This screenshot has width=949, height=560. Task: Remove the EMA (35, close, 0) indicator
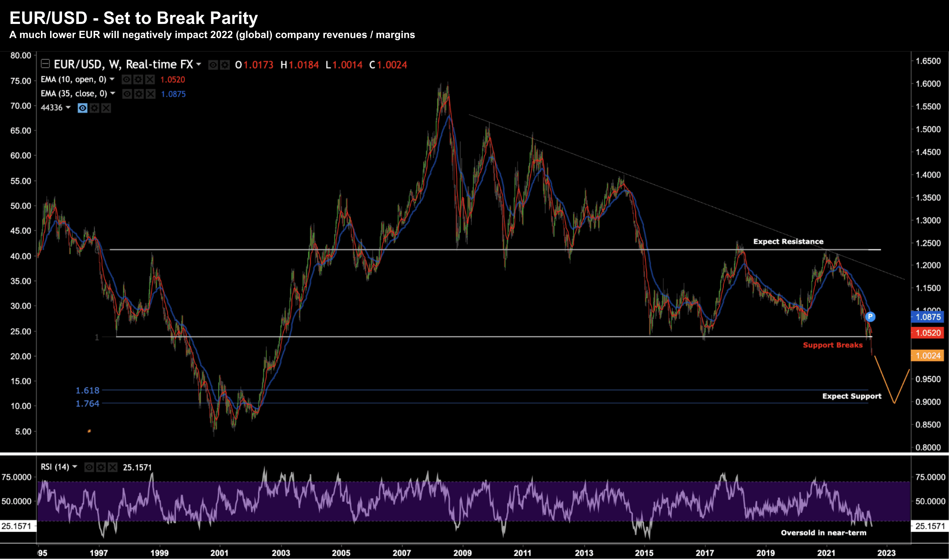(x=151, y=94)
